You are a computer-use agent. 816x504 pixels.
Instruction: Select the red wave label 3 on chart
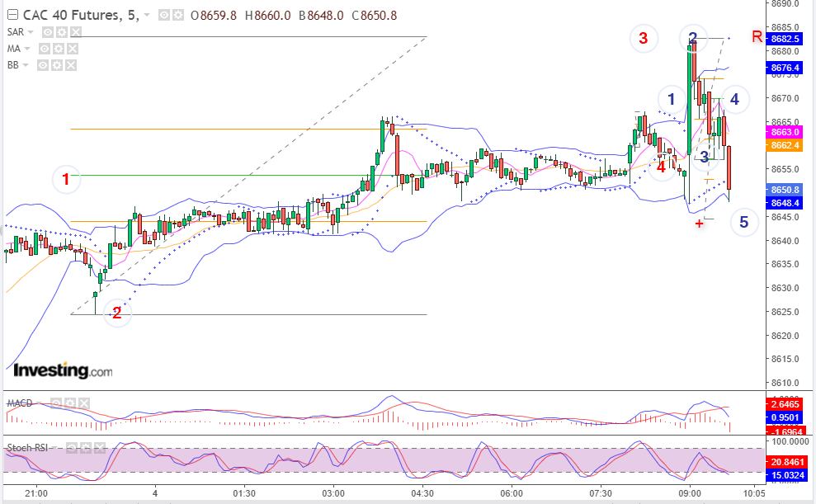point(644,38)
